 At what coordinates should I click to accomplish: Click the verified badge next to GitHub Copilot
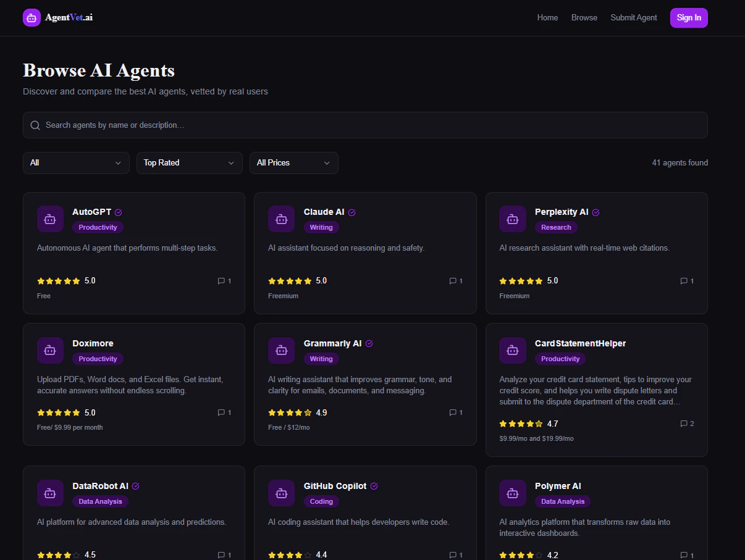374,487
